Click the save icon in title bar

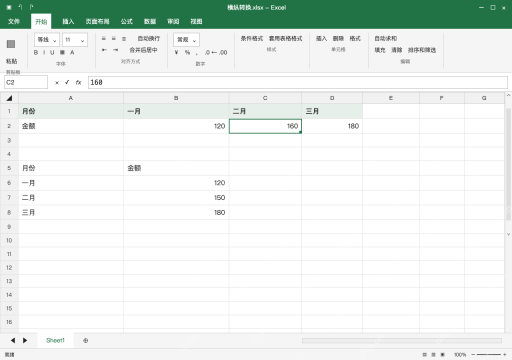pyautogui.click(x=9, y=7)
